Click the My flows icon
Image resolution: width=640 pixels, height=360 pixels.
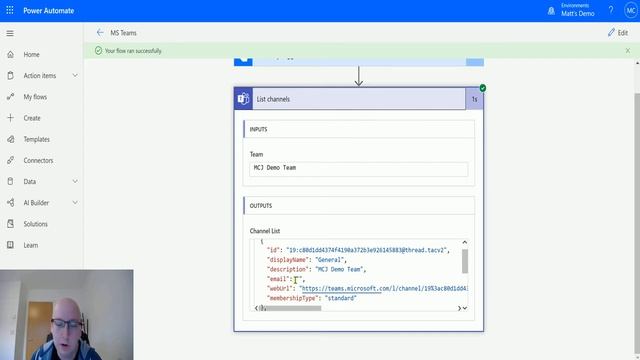coord(11,97)
